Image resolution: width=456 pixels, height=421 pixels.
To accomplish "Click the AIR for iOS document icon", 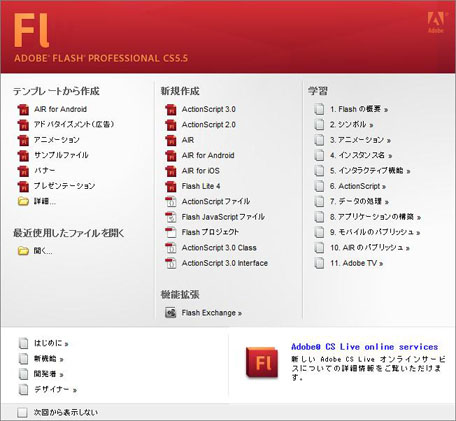I will pos(171,171).
